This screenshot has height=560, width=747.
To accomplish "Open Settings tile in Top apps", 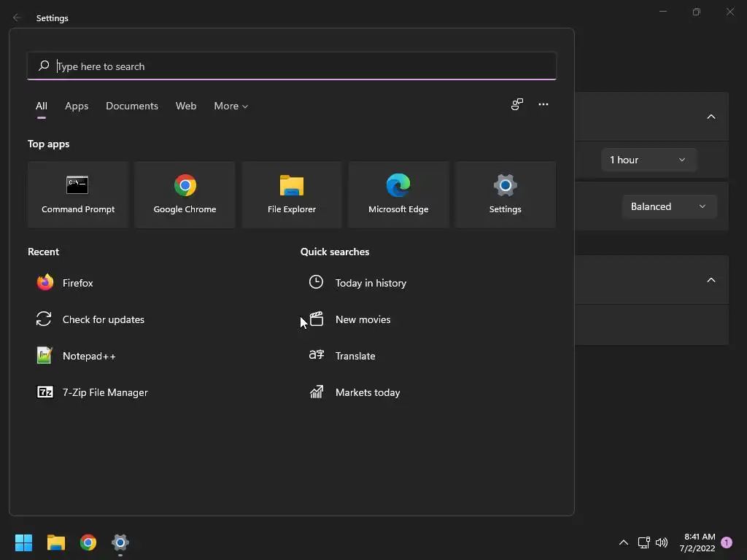I will [x=505, y=194].
